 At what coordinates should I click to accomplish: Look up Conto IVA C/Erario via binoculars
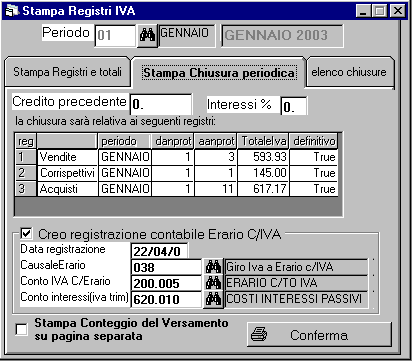(213, 283)
